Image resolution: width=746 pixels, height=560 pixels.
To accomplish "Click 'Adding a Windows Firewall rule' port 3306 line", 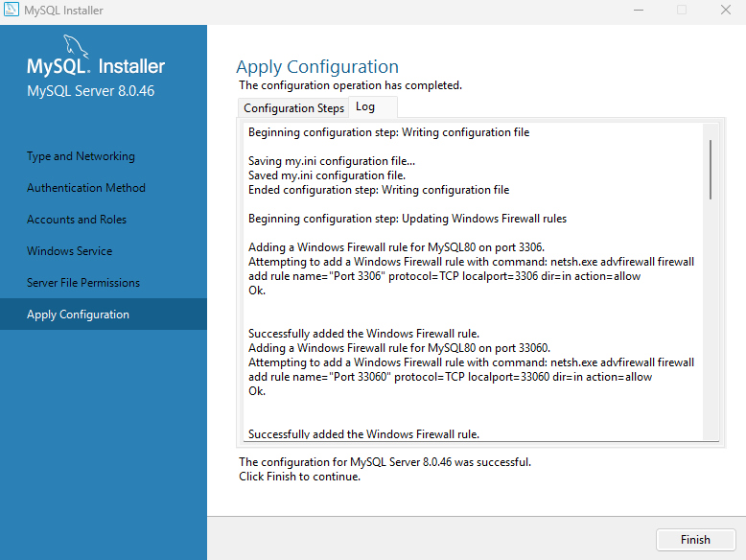I will click(396, 247).
